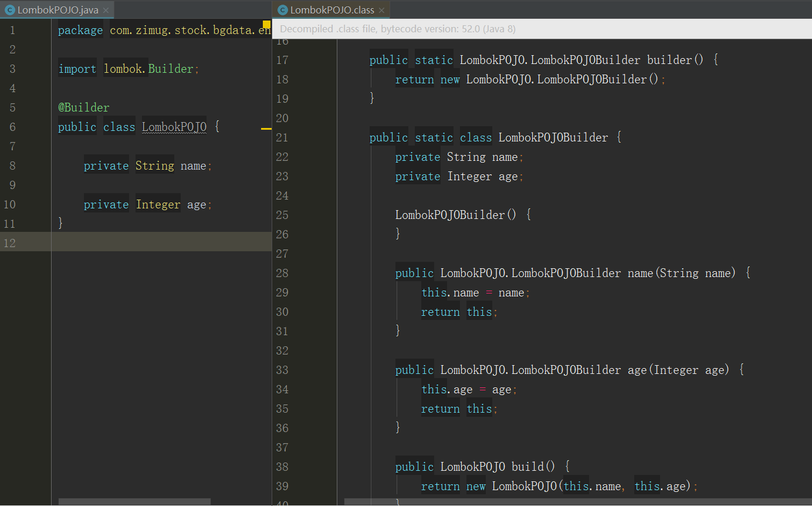Close the LombokPOJO.java tab
Viewport: 812px width, 506px height.
point(106,10)
